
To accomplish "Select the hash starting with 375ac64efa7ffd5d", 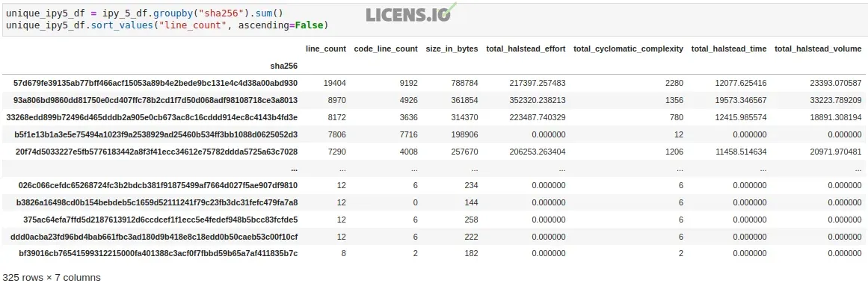I will [x=161, y=220].
